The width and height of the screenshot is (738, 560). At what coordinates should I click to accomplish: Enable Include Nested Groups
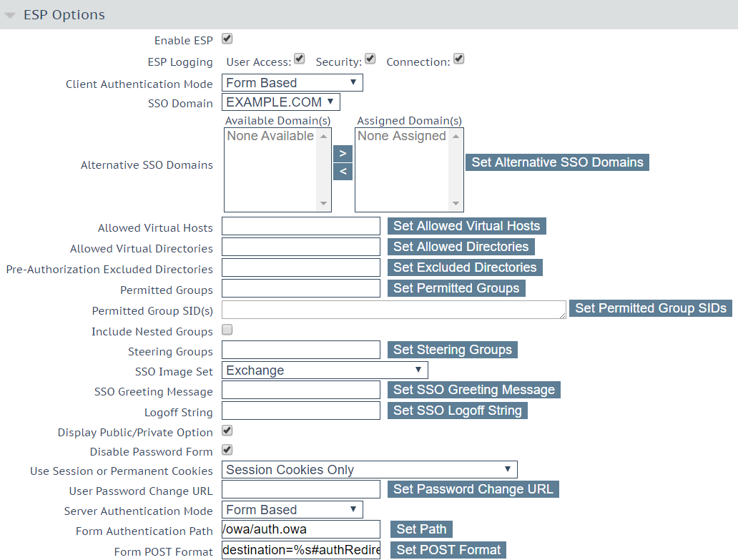pyautogui.click(x=226, y=330)
